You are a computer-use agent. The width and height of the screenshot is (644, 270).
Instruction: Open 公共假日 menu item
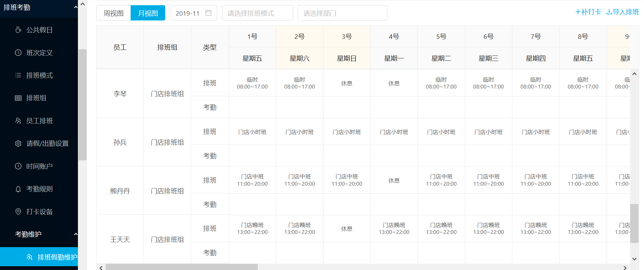(x=39, y=30)
